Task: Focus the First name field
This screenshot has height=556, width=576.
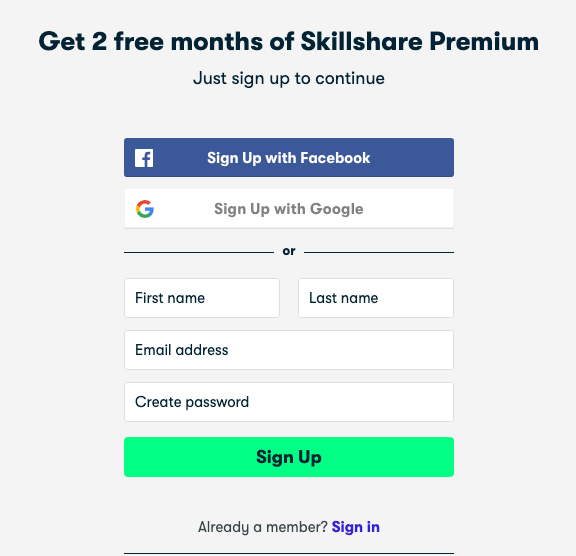Action: (x=202, y=298)
